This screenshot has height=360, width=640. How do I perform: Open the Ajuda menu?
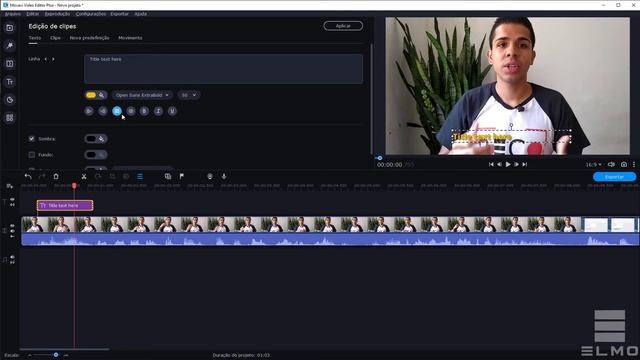(x=140, y=14)
